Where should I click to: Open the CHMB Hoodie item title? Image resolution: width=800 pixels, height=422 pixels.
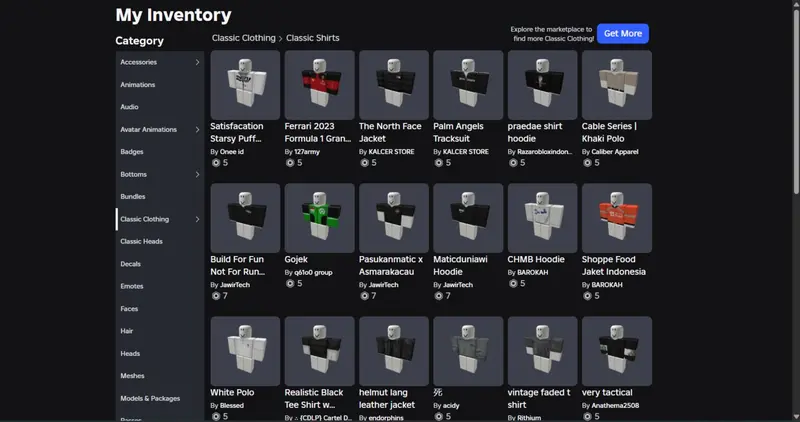click(536, 259)
